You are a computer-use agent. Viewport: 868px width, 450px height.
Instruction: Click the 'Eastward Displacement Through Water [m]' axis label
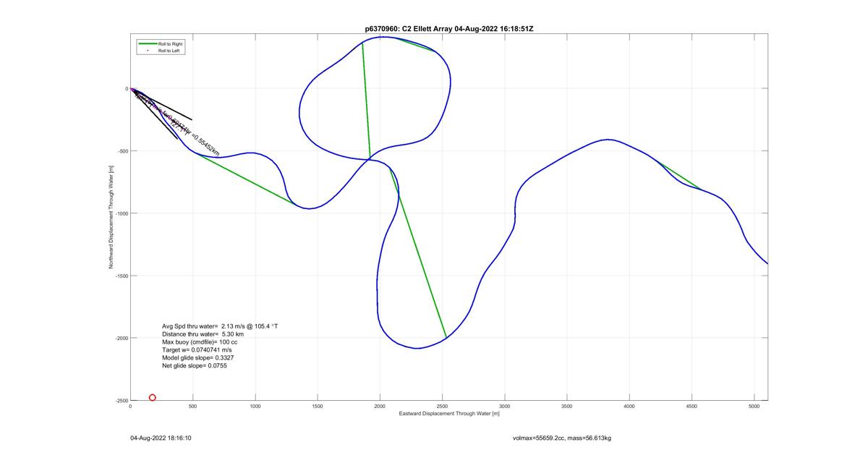pyautogui.click(x=448, y=414)
